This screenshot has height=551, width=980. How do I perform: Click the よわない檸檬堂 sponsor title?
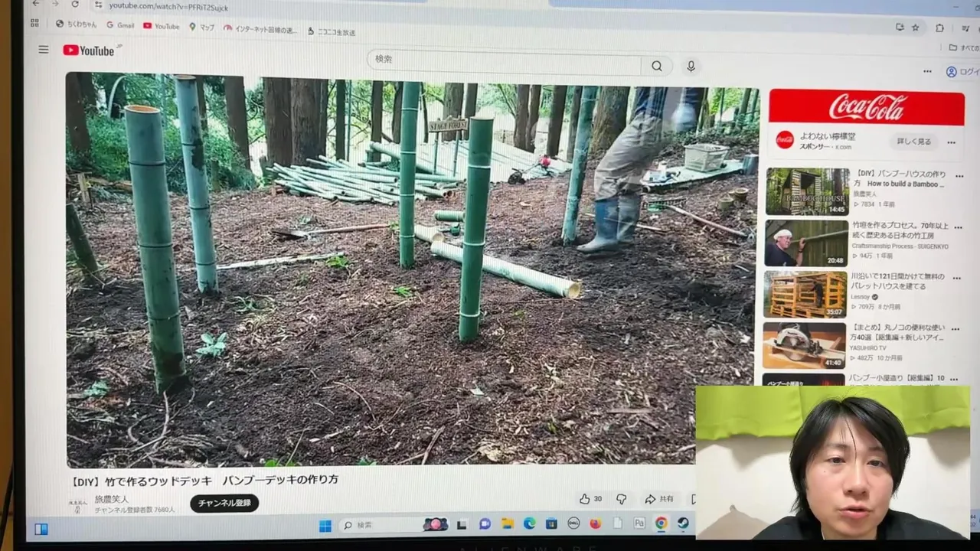click(x=828, y=137)
